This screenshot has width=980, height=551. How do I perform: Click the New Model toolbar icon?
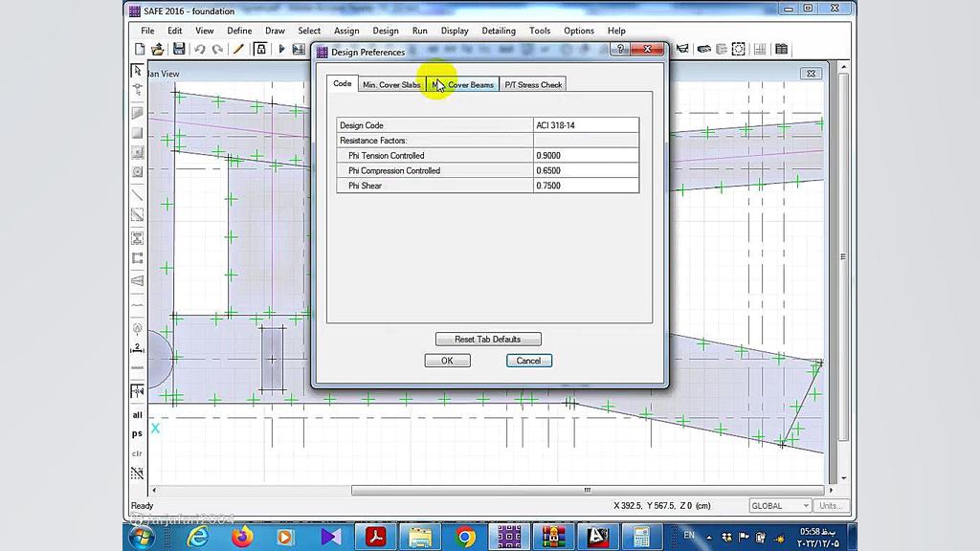pyautogui.click(x=140, y=49)
